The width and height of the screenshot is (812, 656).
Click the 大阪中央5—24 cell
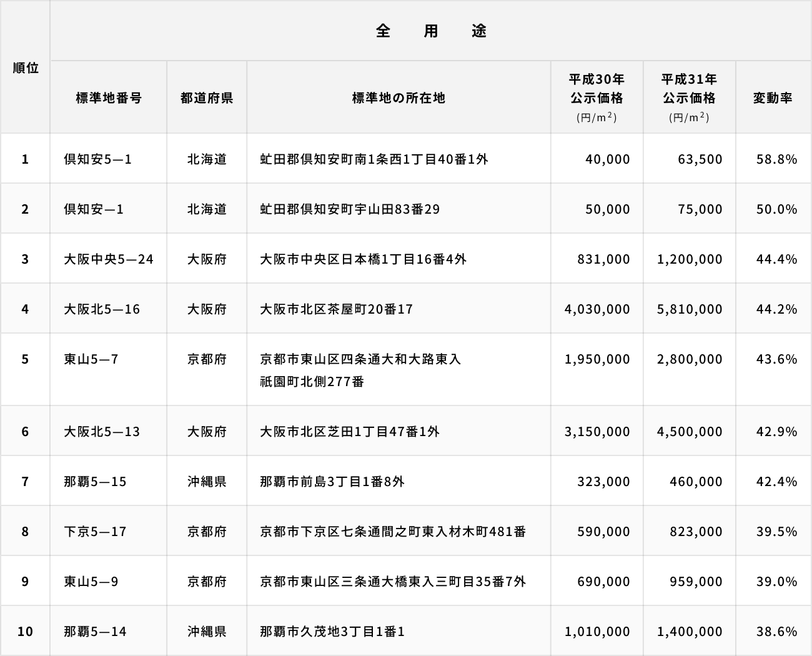click(x=109, y=259)
